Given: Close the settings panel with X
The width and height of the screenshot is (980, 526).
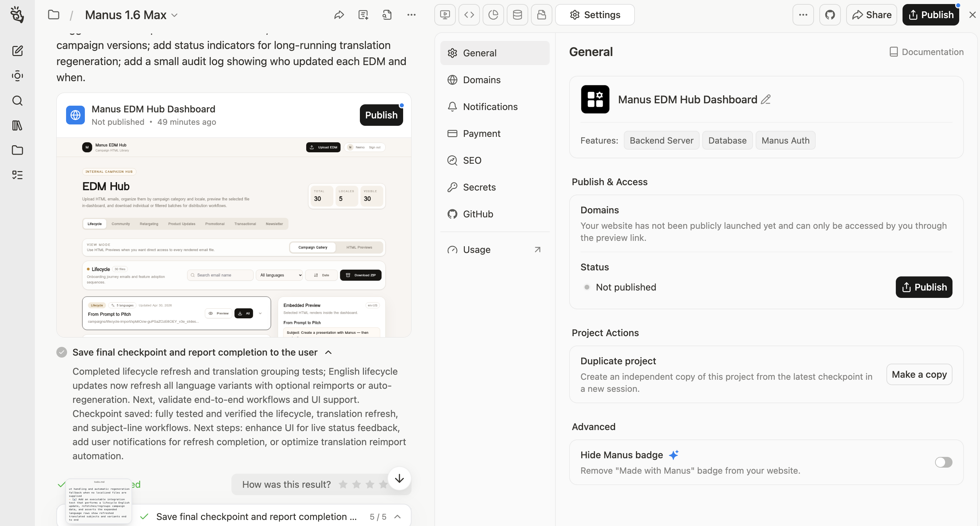Looking at the screenshot, I should pos(972,15).
